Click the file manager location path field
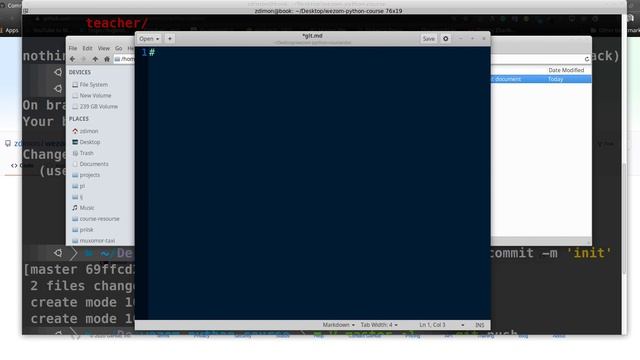 124,59
